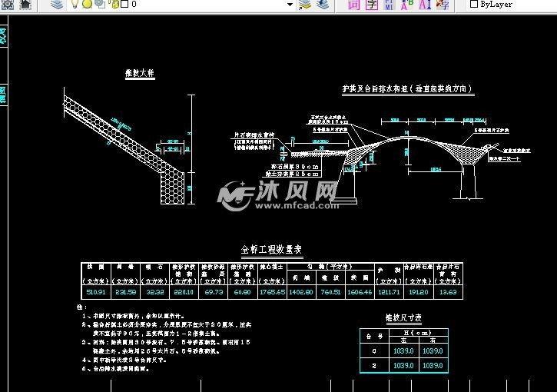The width and height of the screenshot is (557, 392).
Task: Click the table value 1211.71
Action: click(389, 292)
